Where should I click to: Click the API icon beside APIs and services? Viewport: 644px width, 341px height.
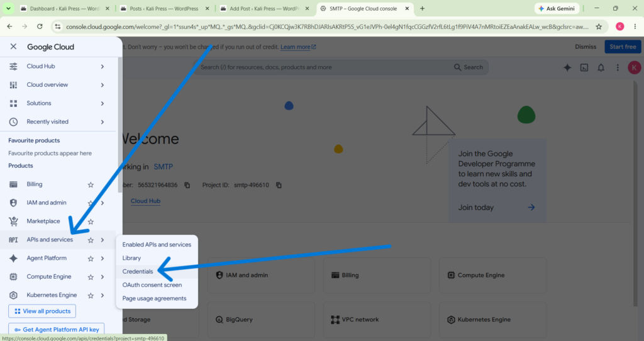pyautogui.click(x=13, y=240)
